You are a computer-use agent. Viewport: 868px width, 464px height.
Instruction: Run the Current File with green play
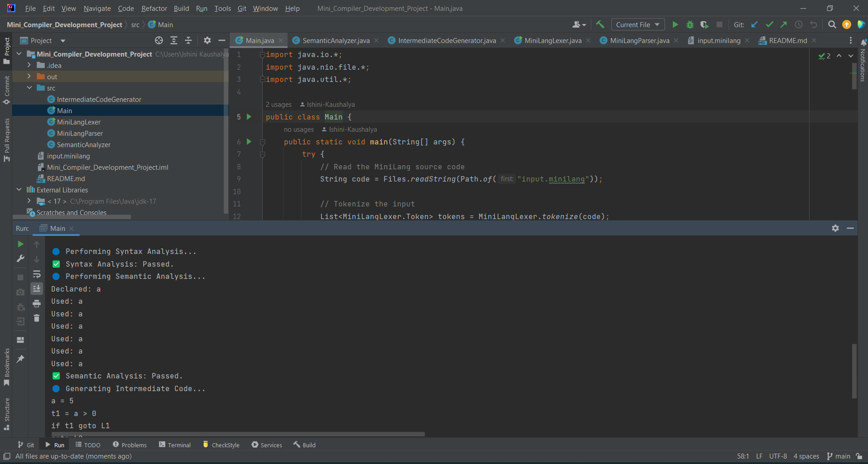click(675, 24)
